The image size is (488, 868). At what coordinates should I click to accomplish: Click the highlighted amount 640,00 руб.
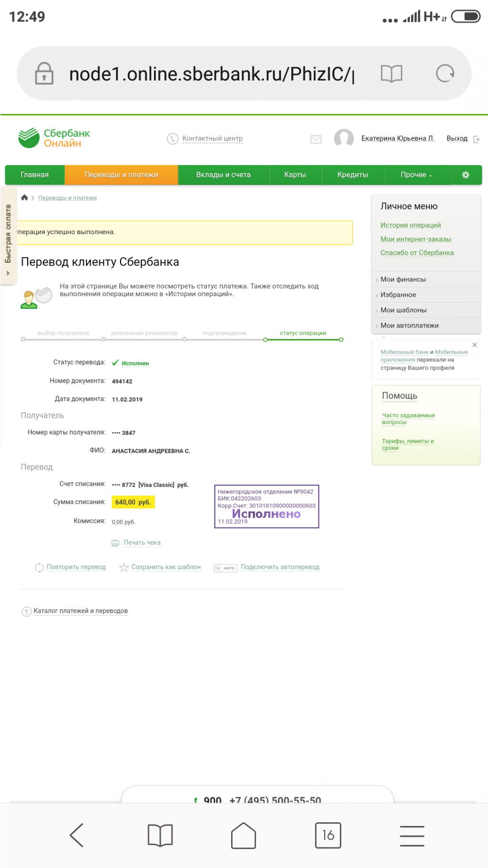coord(133,502)
